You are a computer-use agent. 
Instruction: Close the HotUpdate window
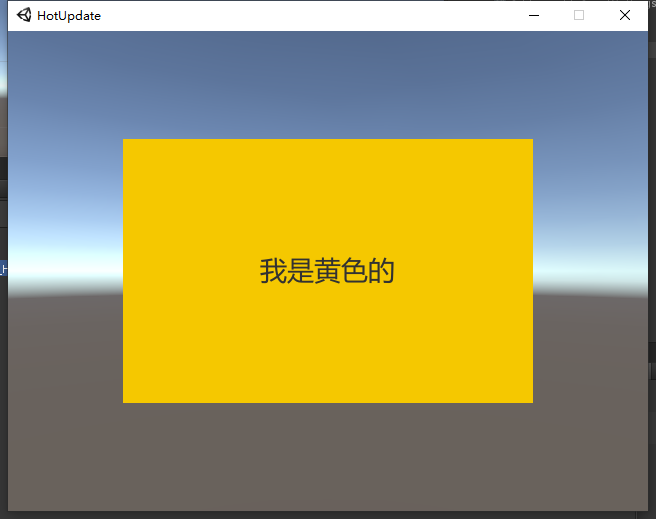625,15
